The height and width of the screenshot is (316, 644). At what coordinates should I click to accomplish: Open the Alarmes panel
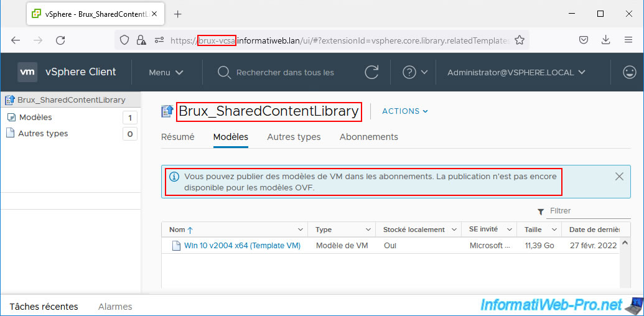(115, 307)
